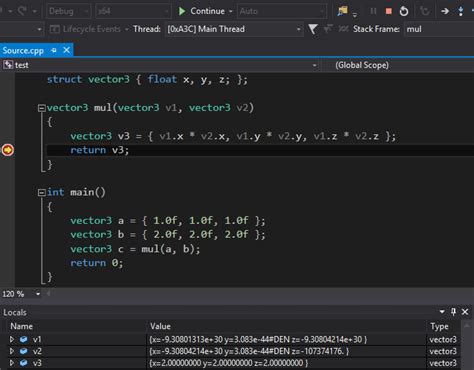474x370 pixels.
Task: Close the Locals window
Action: point(465,312)
